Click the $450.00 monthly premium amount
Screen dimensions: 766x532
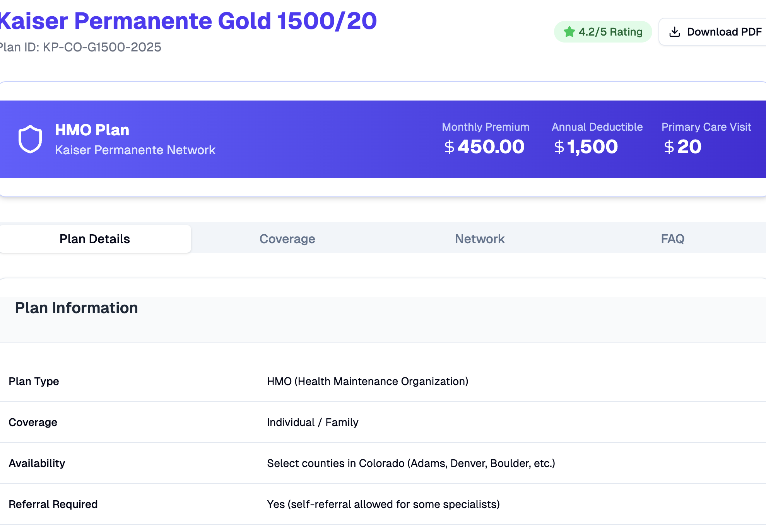(x=491, y=147)
